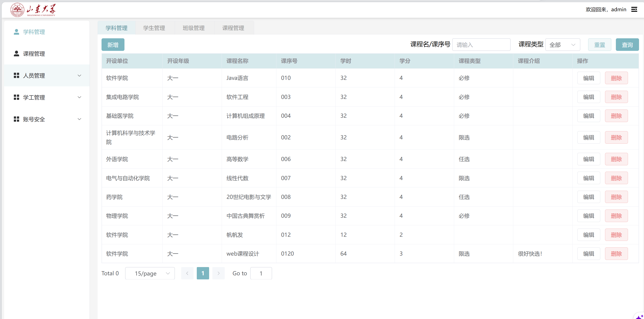Image resolution: width=644 pixels, height=319 pixels.
Task: Click the grid icon beside 人员管理
Action: [x=16, y=75]
